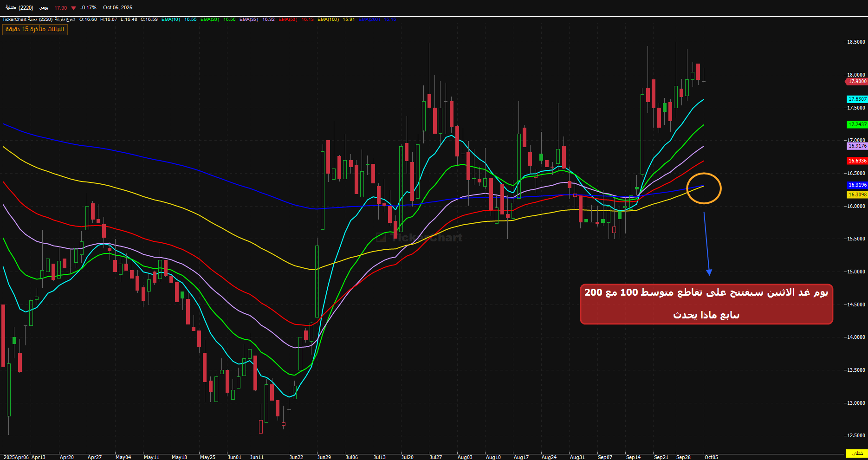The image size is (868, 460).
Task: Select the EMA(20) indicator legend label
Action: [x=210, y=19]
